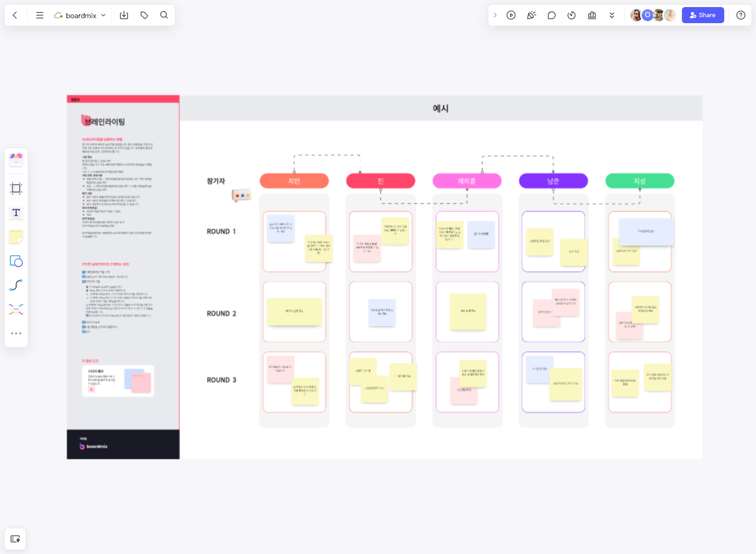Select the green 지성 participant label
The image size is (756, 554).
[640, 181]
